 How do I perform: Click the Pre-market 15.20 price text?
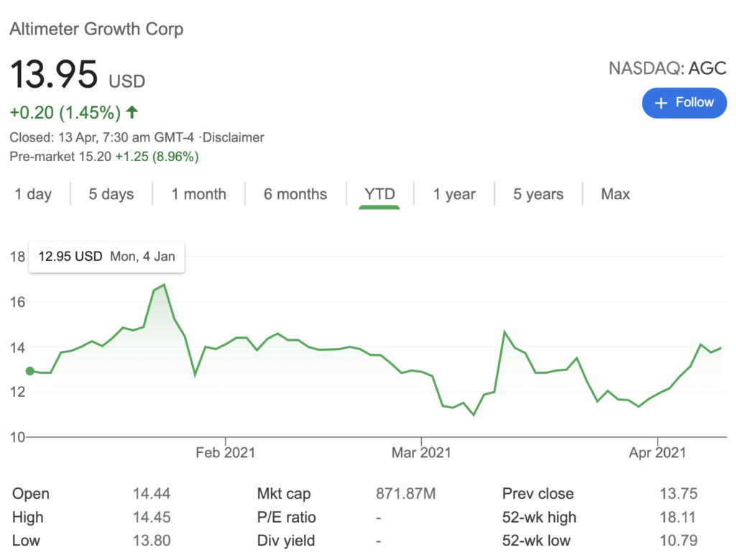(x=60, y=156)
